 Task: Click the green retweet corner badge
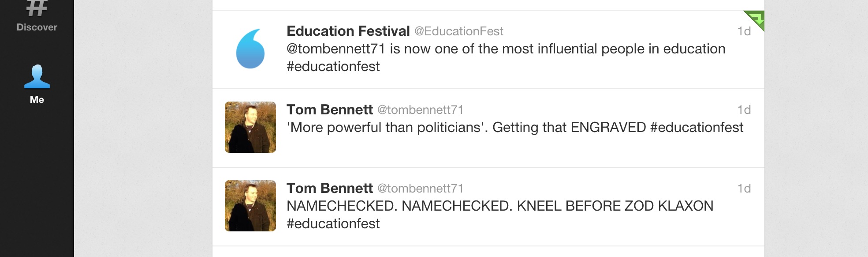pos(756,19)
